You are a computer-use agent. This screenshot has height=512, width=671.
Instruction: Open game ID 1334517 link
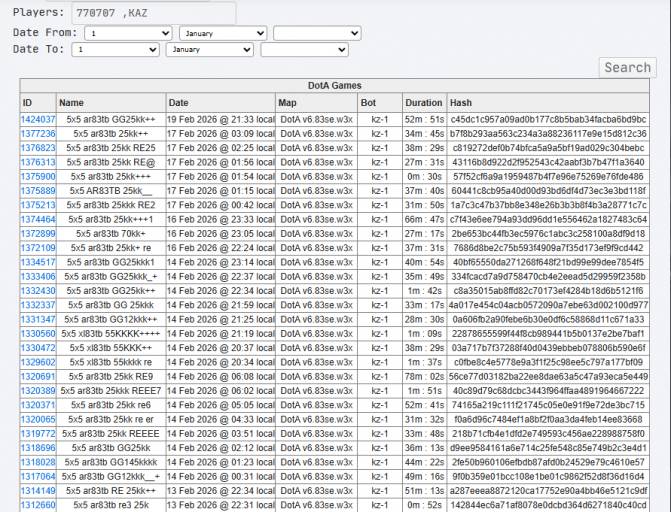click(x=38, y=262)
